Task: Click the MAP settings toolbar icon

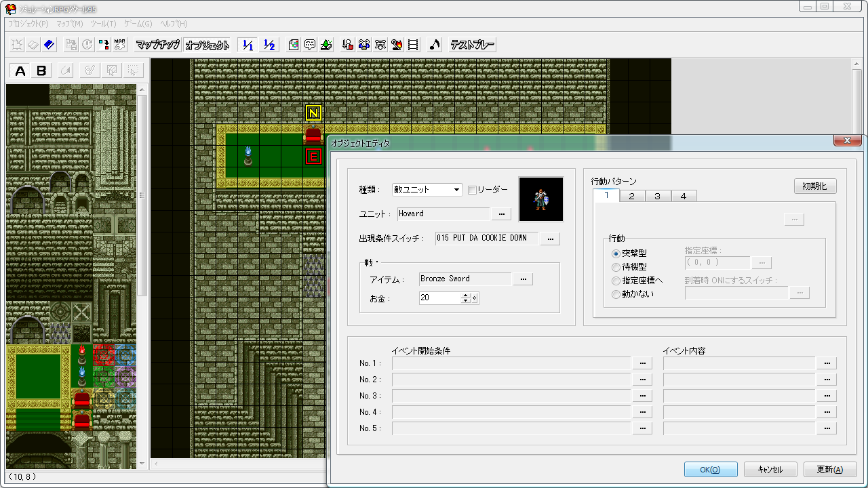Action: [x=119, y=45]
